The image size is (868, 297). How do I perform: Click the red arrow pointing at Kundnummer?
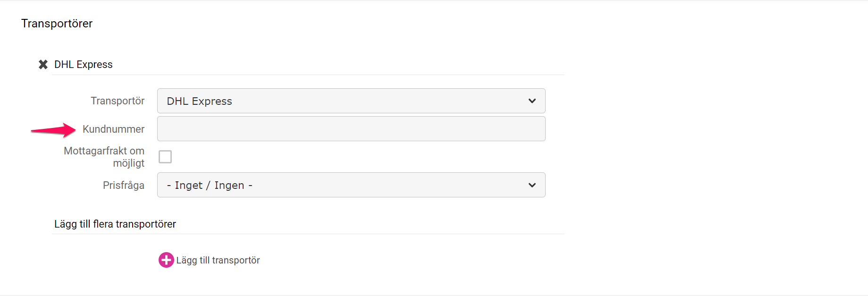pos(53,130)
